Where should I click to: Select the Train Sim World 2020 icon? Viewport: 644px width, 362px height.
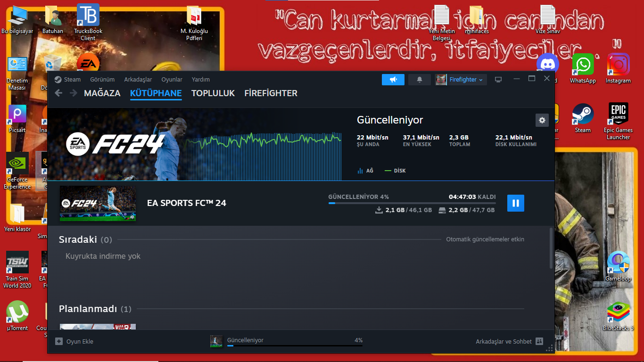17,270
